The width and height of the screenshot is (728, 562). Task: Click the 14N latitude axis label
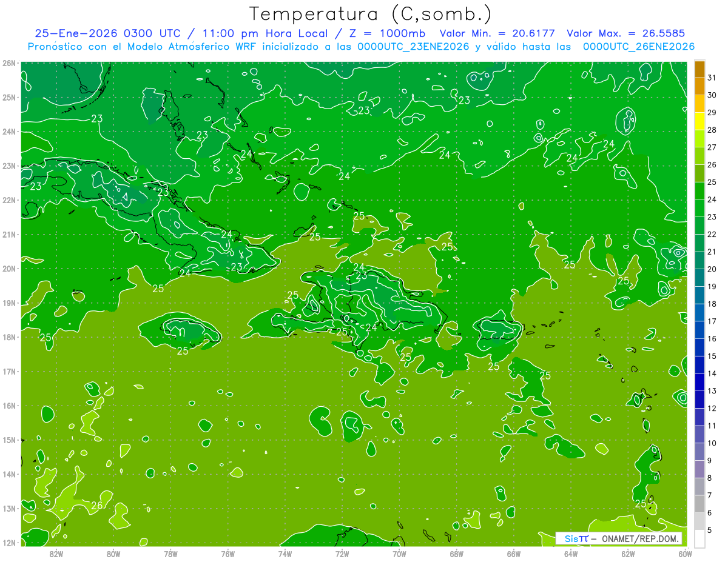9,474
